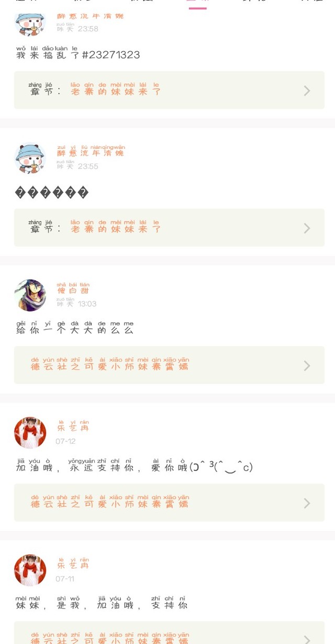
Task: Open username 乐艺冉 on the 07-12 comment
Action: click(x=73, y=425)
